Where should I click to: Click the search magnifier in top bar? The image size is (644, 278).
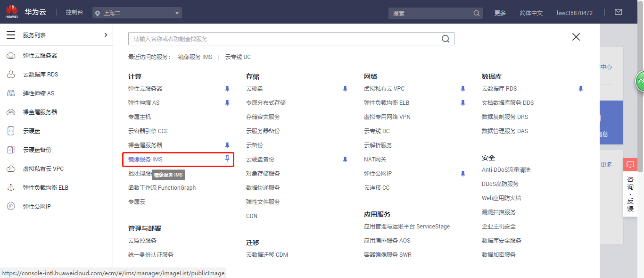pyautogui.click(x=477, y=13)
